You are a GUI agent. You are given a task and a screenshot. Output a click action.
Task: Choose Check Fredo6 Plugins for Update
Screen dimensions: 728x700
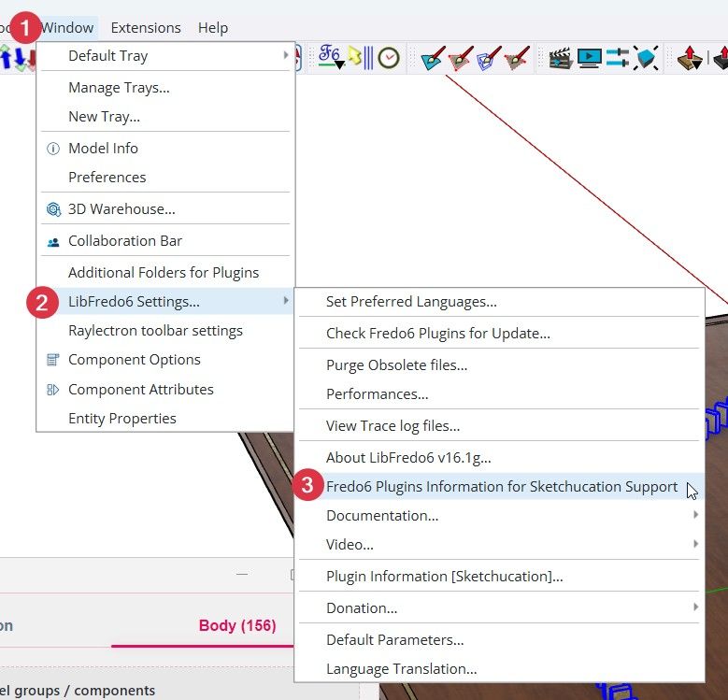point(499,334)
